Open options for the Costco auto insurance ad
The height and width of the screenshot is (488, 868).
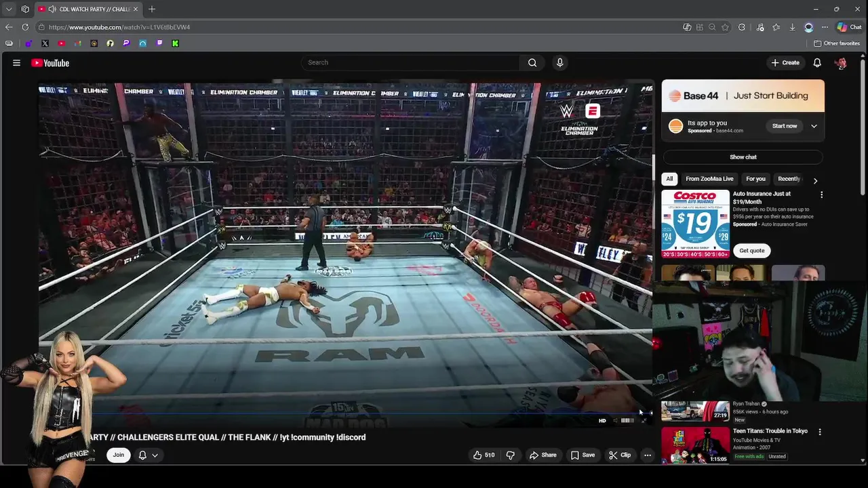point(821,195)
